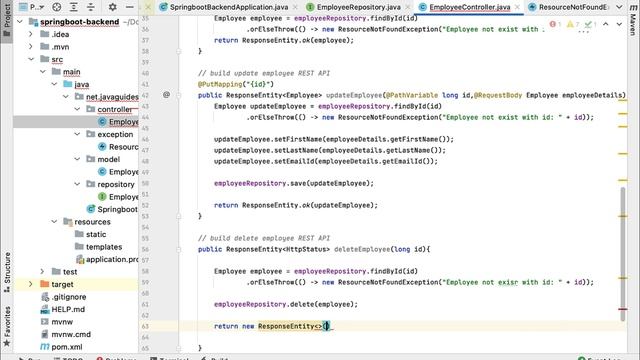Click line 63 return new ResponseEntity code

[273, 326]
